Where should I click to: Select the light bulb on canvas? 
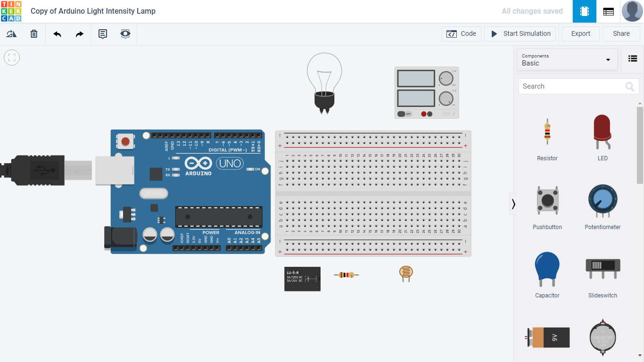tap(324, 82)
